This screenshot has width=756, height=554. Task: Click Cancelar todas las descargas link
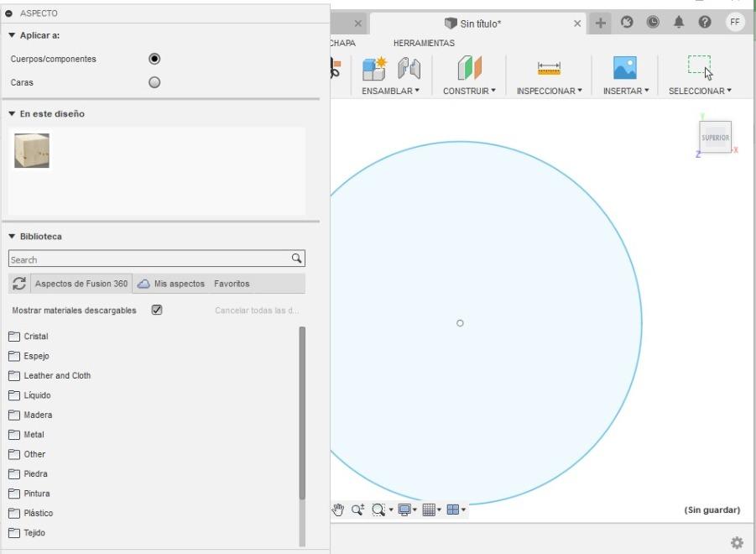click(257, 311)
